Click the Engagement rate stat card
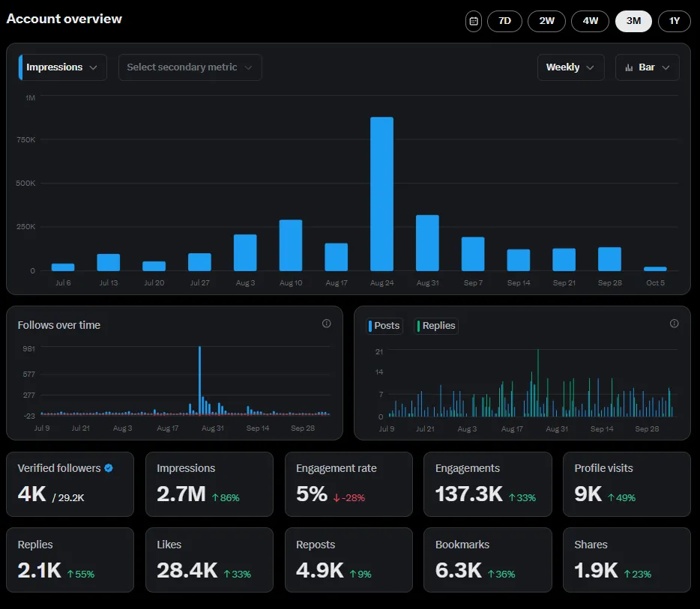This screenshot has width=700, height=609. pyautogui.click(x=349, y=484)
